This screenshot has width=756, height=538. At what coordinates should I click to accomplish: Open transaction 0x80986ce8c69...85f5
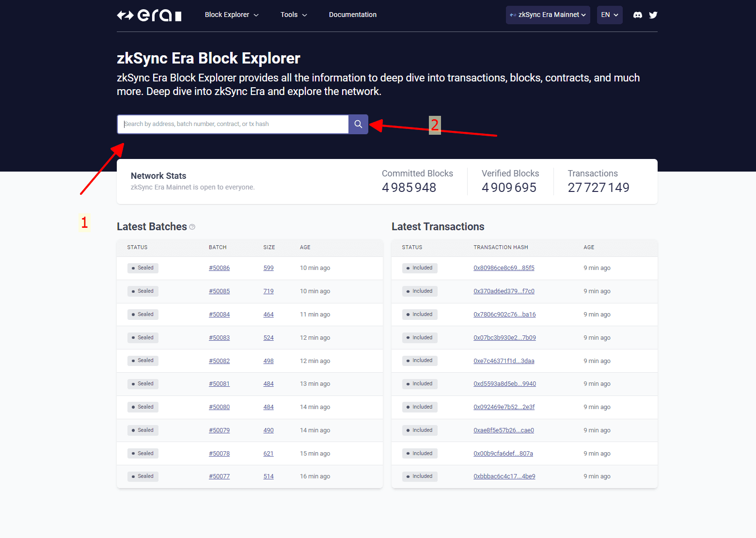504,268
